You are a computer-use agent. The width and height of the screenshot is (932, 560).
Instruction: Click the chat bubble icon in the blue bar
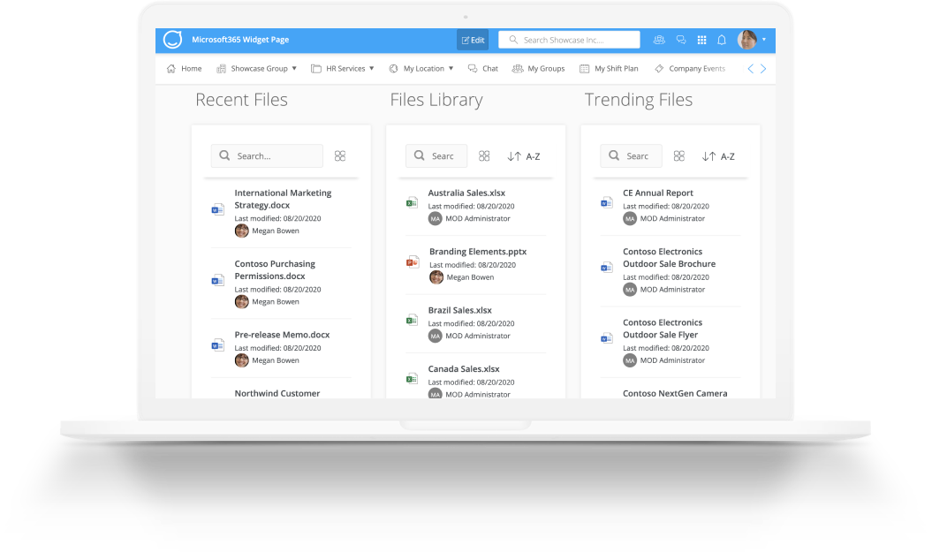click(x=680, y=39)
